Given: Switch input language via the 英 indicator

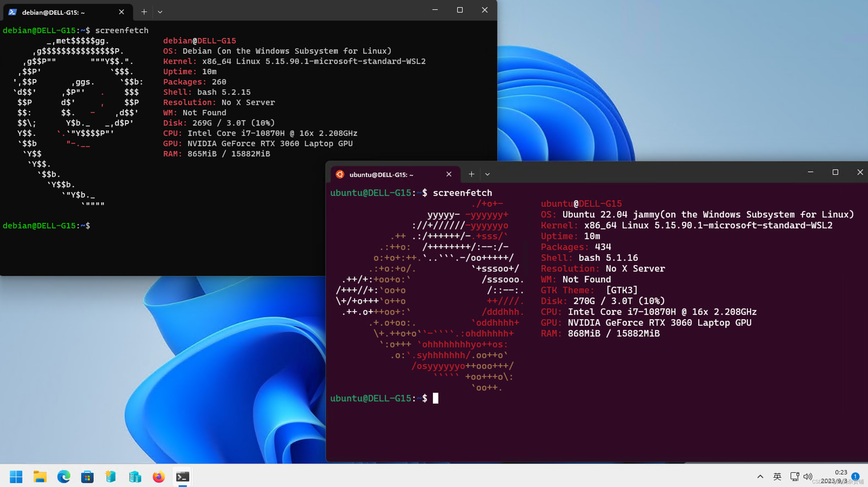Looking at the screenshot, I should click(777, 476).
